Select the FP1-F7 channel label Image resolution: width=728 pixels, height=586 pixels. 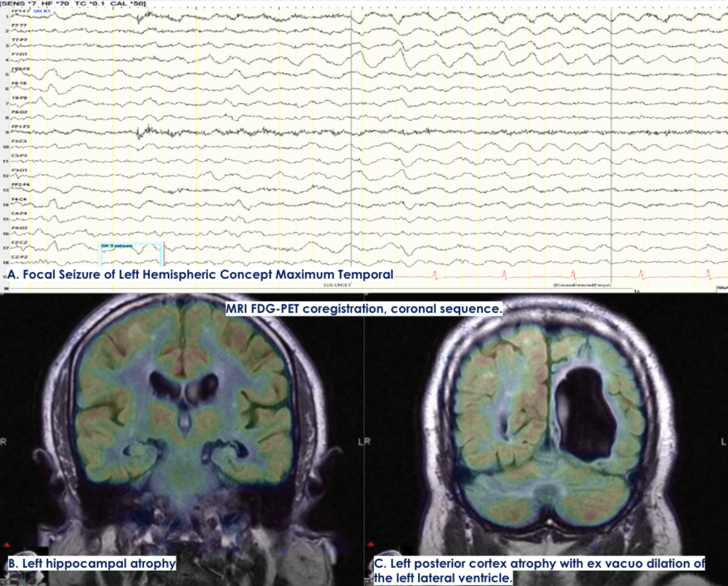click(x=21, y=11)
